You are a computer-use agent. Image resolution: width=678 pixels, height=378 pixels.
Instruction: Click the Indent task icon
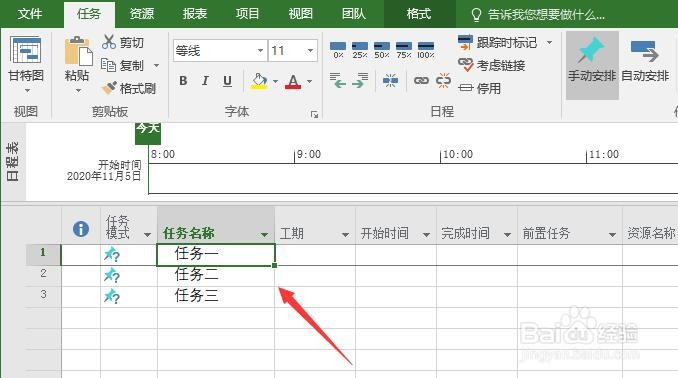(360, 80)
